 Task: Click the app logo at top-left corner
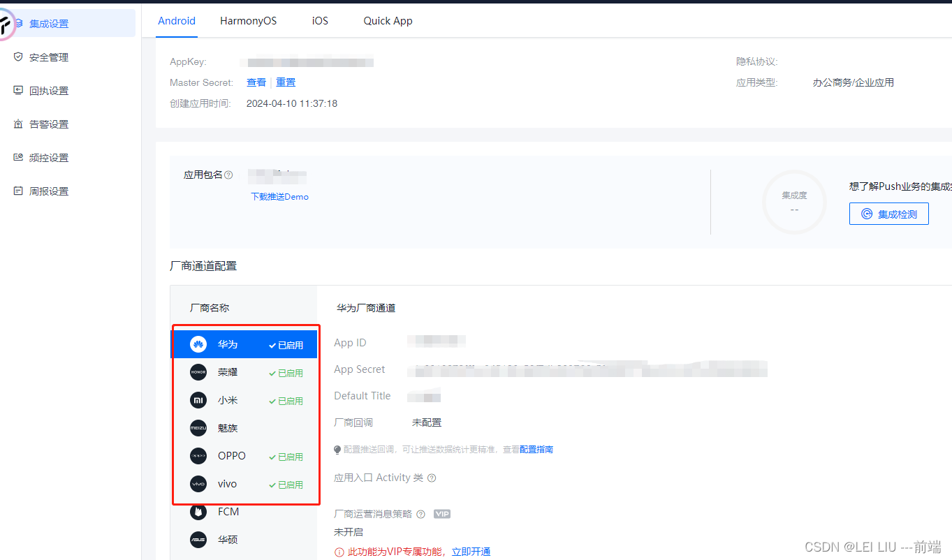point(6,26)
